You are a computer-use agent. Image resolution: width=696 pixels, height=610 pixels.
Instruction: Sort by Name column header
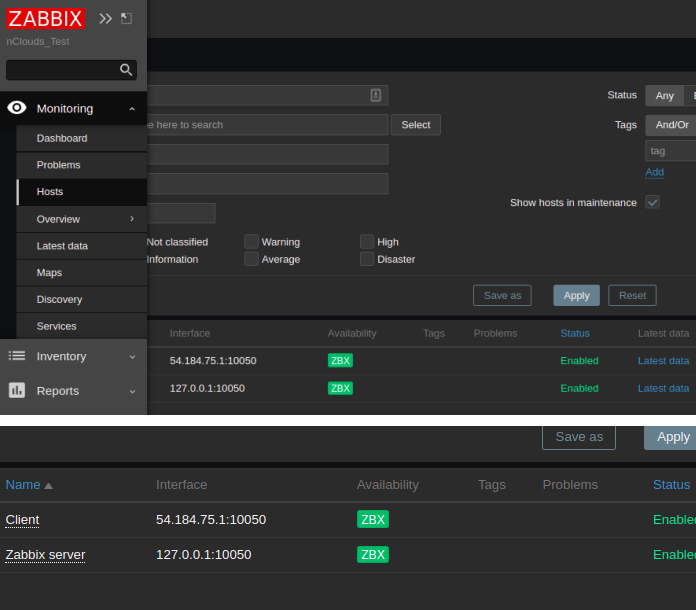(x=23, y=485)
